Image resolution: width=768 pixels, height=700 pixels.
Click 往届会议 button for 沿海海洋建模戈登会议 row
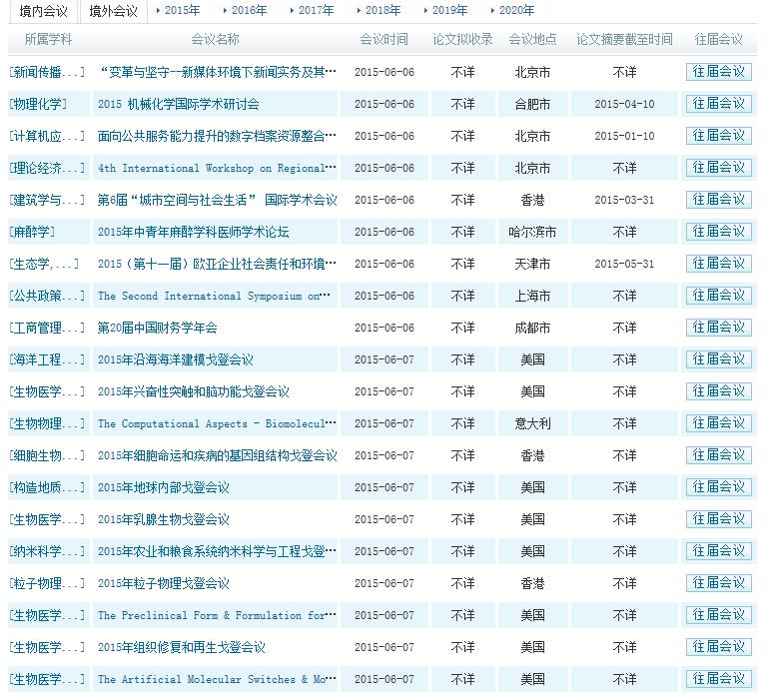pyautogui.click(x=718, y=359)
